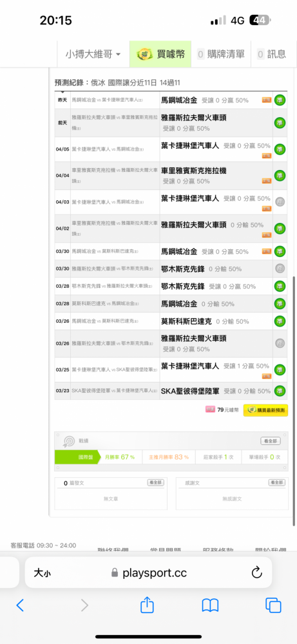Open Safari tabs overview icon

[x=273, y=605]
